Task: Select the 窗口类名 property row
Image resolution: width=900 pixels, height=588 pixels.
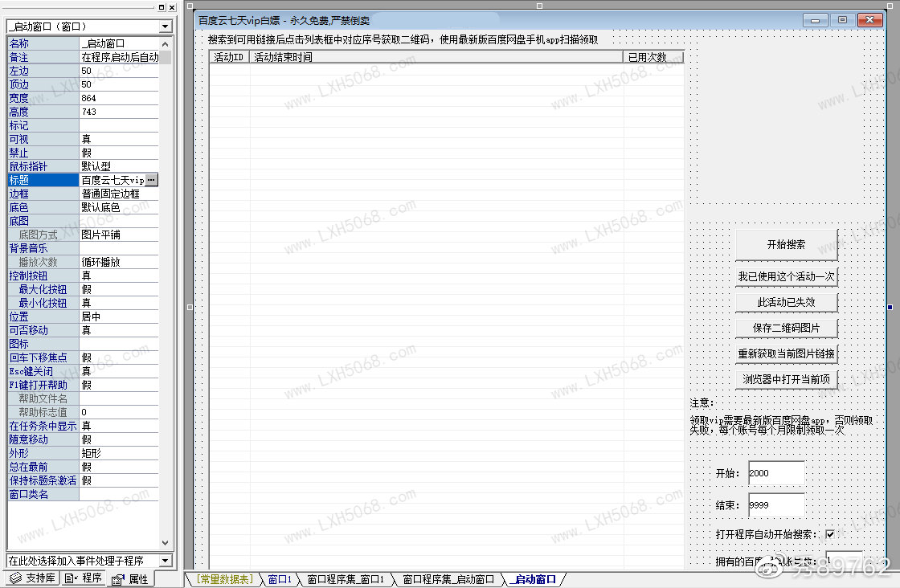Action: 84,495
